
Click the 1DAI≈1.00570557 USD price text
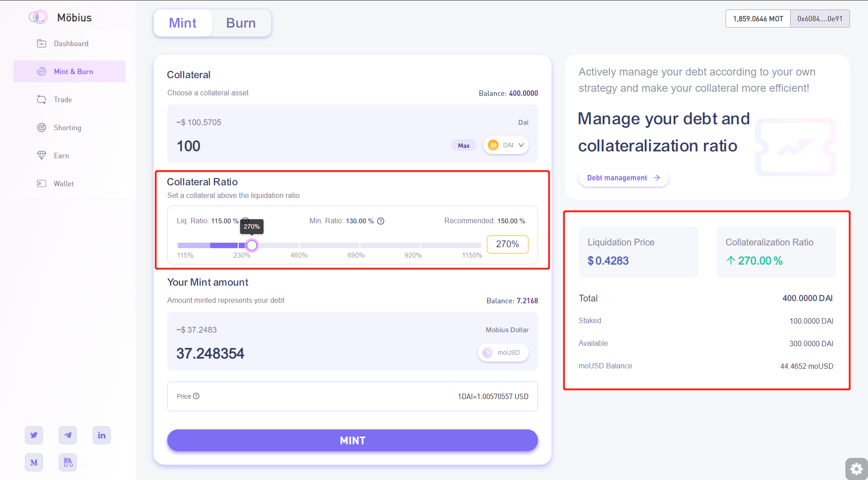click(x=493, y=396)
